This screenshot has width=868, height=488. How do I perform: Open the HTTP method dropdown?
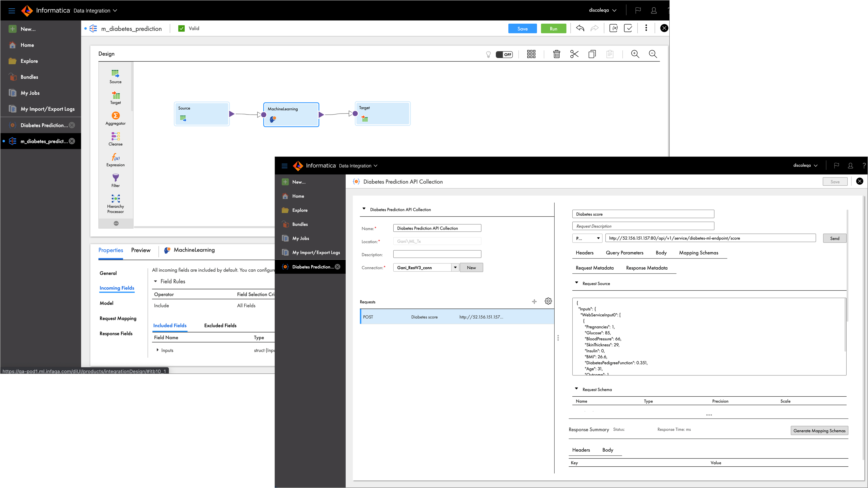coord(587,238)
